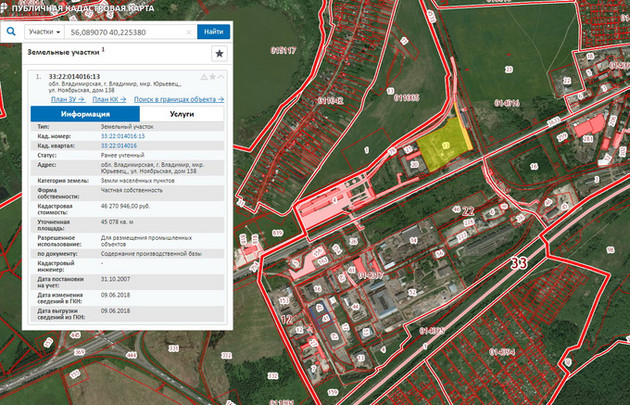The height and width of the screenshot is (405, 630).
Task: Open favorites with the star button
Action: (219, 53)
